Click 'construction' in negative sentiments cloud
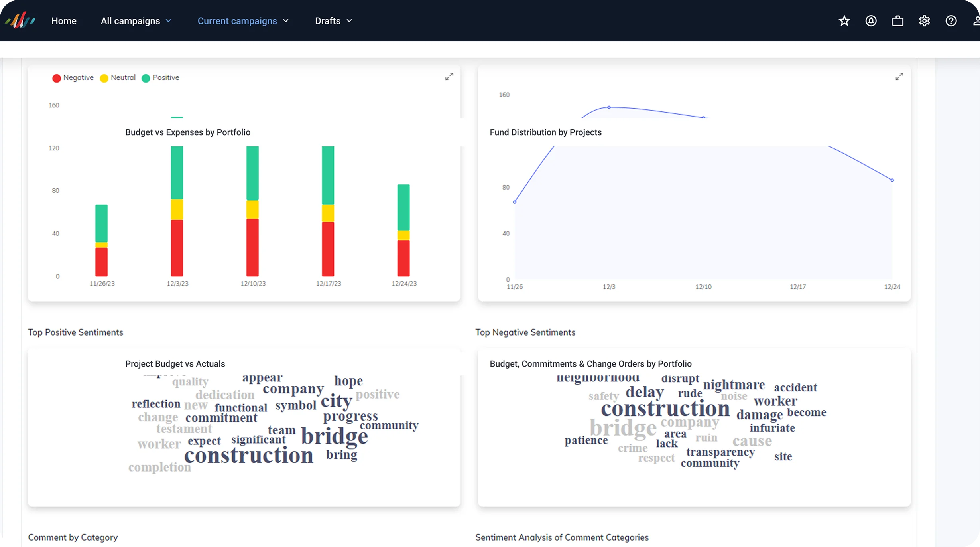980x547 pixels. [x=665, y=409]
